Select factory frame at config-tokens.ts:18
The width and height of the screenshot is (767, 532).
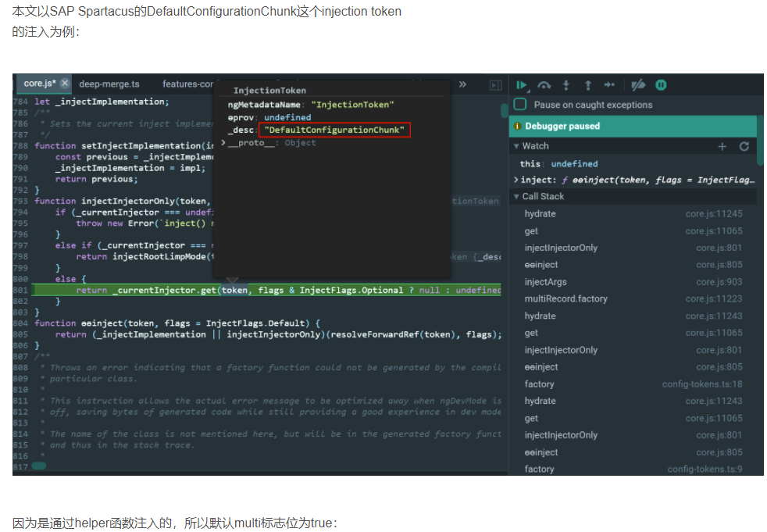pyautogui.click(x=633, y=384)
